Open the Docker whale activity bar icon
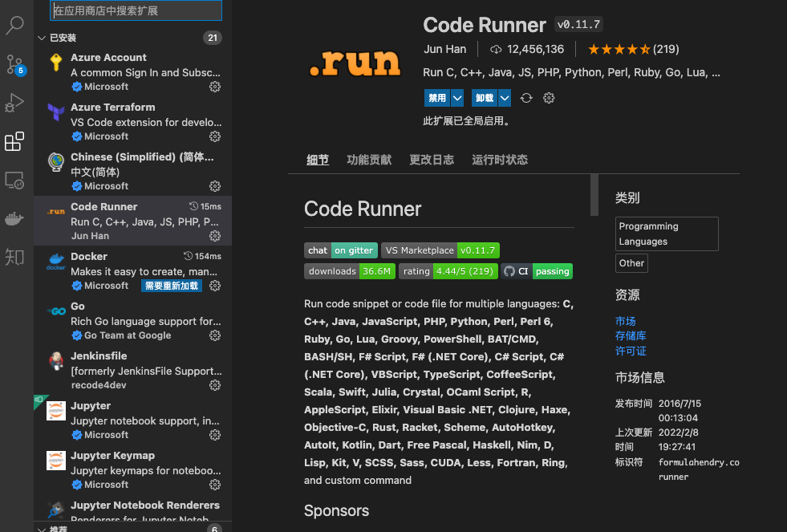The image size is (787, 532). (x=14, y=219)
